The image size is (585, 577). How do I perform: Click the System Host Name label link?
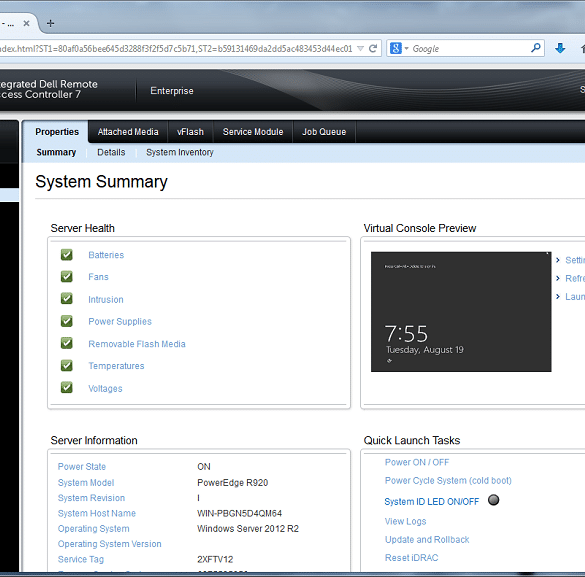[97, 513]
